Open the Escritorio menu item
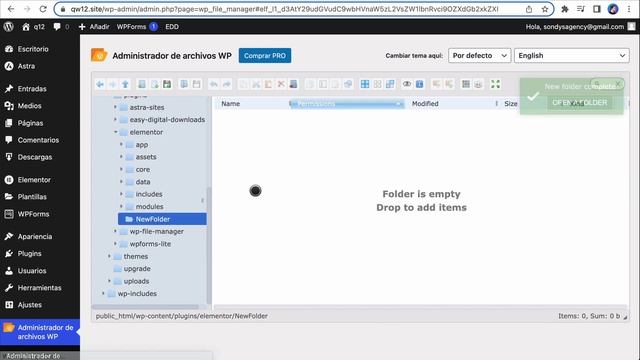Screen dimensions: 640x360 tap(33, 49)
